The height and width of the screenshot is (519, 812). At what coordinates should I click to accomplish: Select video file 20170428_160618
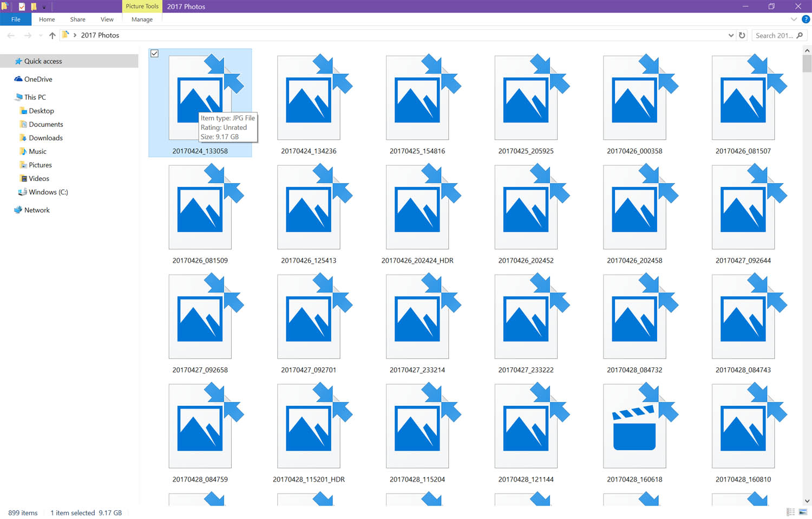[x=634, y=431]
